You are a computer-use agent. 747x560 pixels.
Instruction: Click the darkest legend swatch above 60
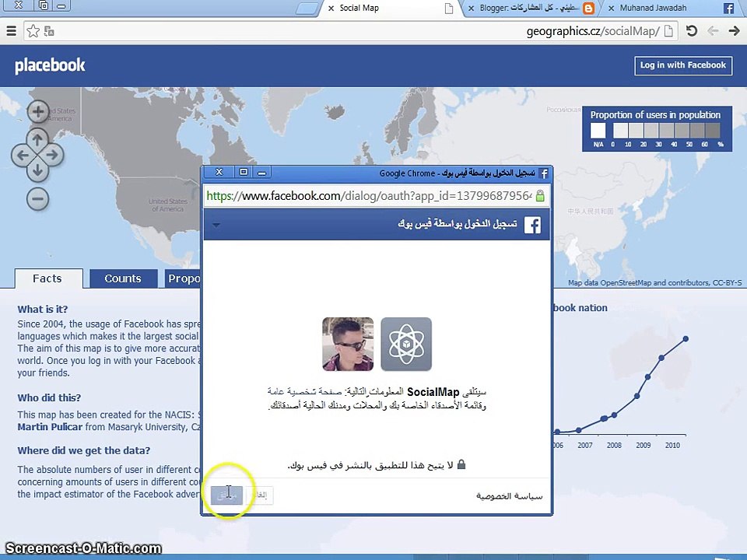click(713, 131)
